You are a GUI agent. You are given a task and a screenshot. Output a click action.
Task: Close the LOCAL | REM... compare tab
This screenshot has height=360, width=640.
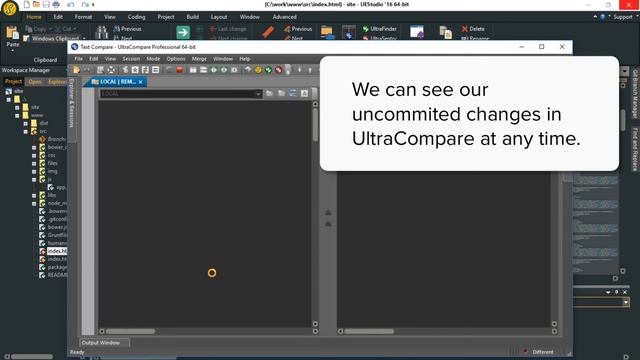tap(140, 82)
